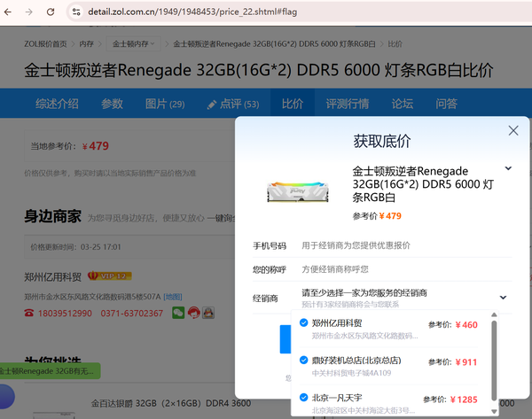Click the pencil icon beside 点评
The height and width of the screenshot is (419, 532).
click(212, 105)
